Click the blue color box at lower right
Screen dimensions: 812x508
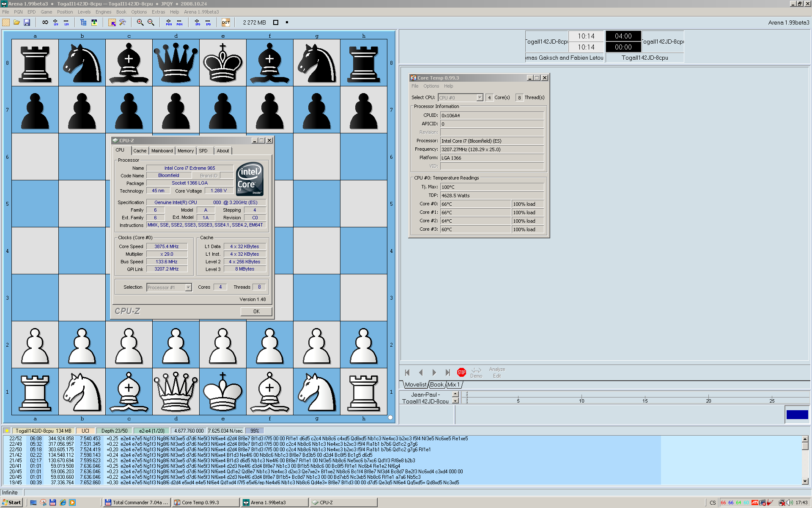pyautogui.click(x=797, y=414)
